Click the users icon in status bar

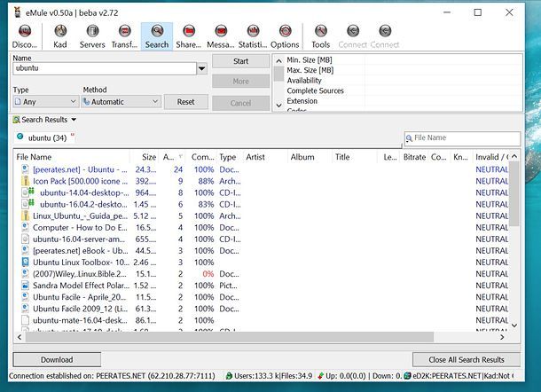pyautogui.click(x=229, y=376)
